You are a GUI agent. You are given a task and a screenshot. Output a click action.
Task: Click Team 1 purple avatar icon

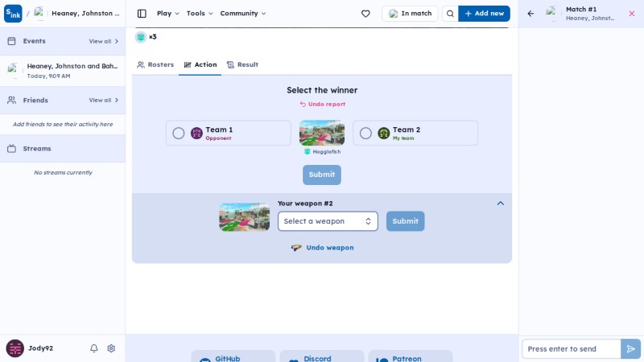tap(196, 133)
